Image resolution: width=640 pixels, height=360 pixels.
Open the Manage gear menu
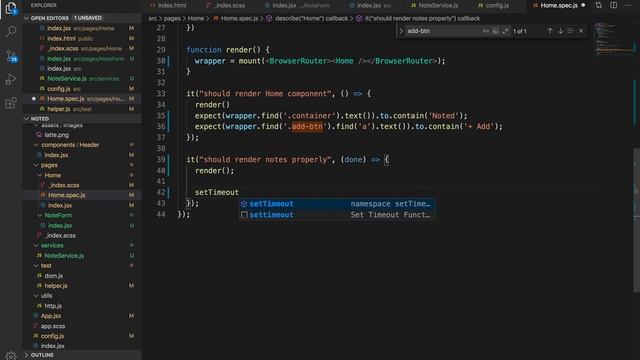[11, 356]
